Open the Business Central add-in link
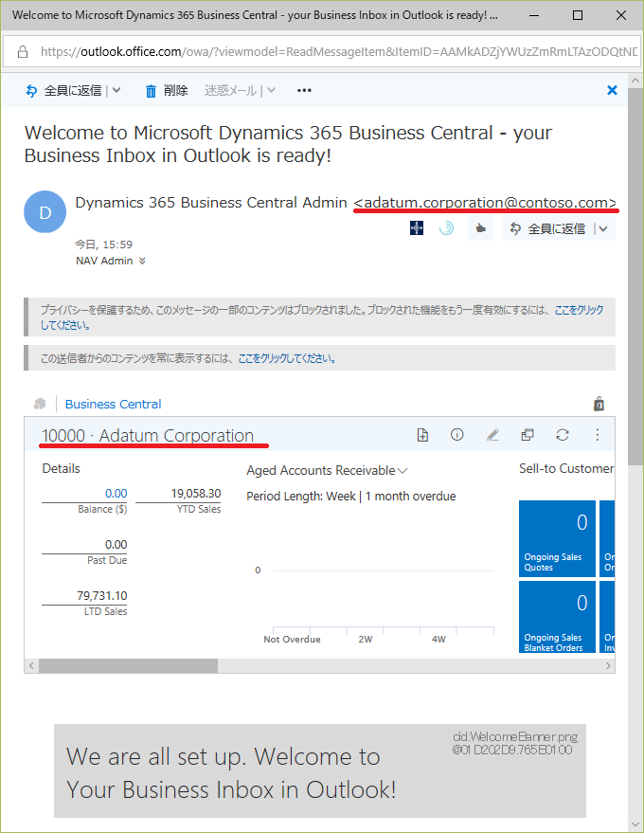The height and width of the screenshot is (833, 644). pyautogui.click(x=113, y=405)
